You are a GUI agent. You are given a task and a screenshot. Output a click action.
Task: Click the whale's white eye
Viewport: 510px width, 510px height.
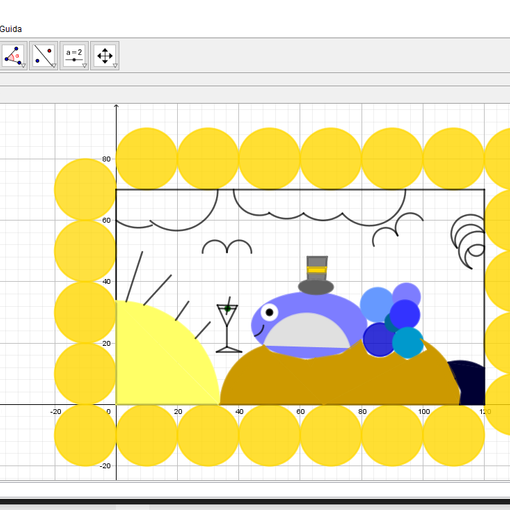point(269,312)
